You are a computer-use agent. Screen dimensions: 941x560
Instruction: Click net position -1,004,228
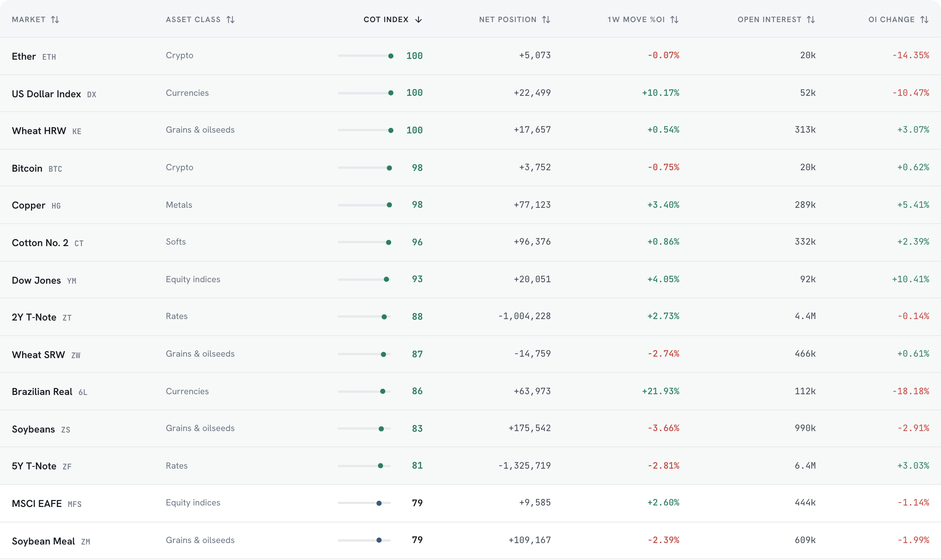coord(524,316)
